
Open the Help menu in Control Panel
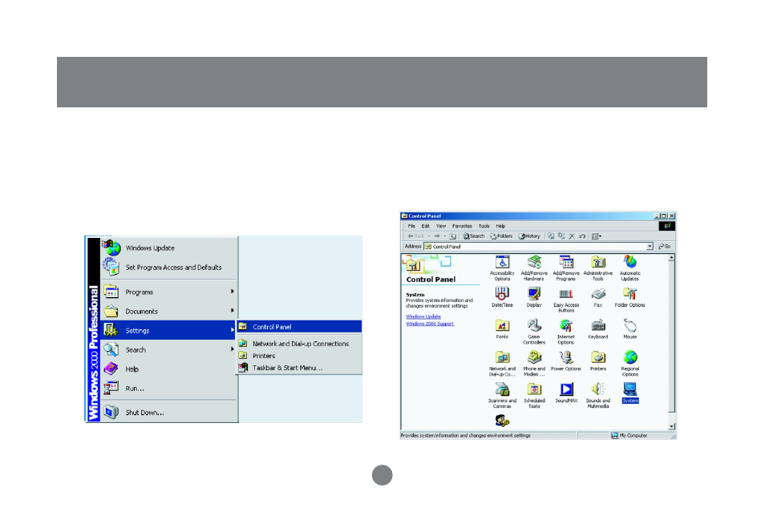point(500,226)
